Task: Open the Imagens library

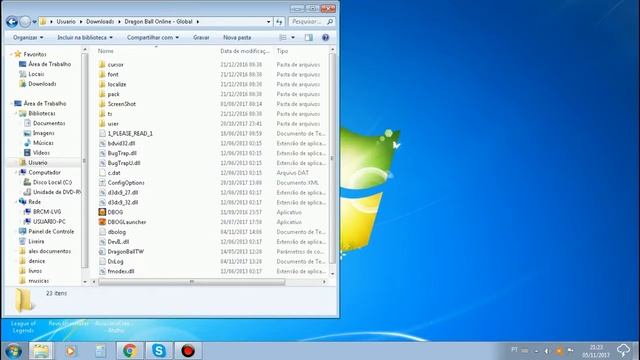Action: click(43, 133)
